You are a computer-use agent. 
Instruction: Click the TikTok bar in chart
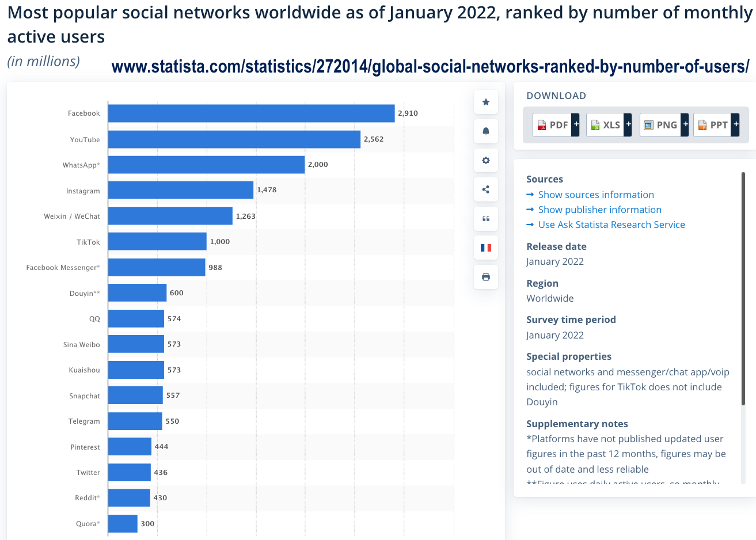pos(157,241)
